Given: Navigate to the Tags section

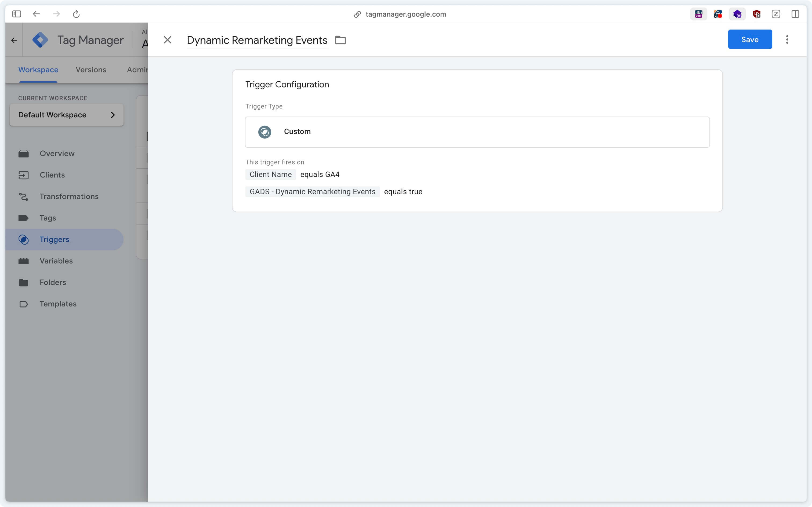Looking at the screenshot, I should coord(48,217).
